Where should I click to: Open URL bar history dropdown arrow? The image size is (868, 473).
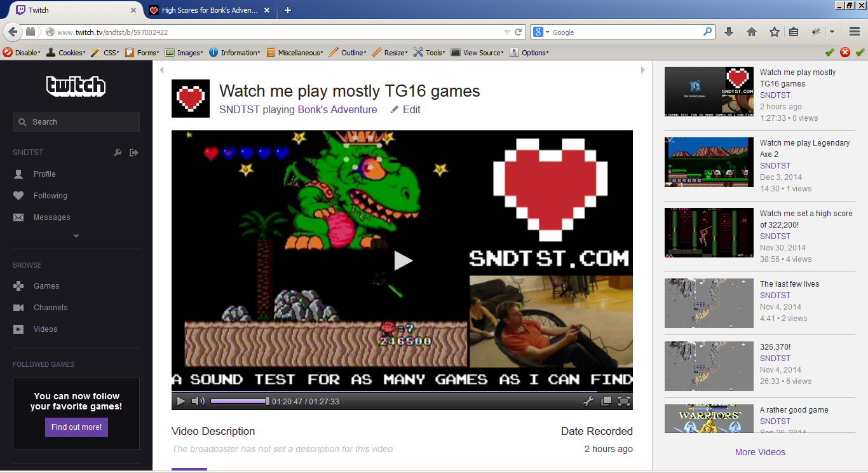(x=507, y=32)
